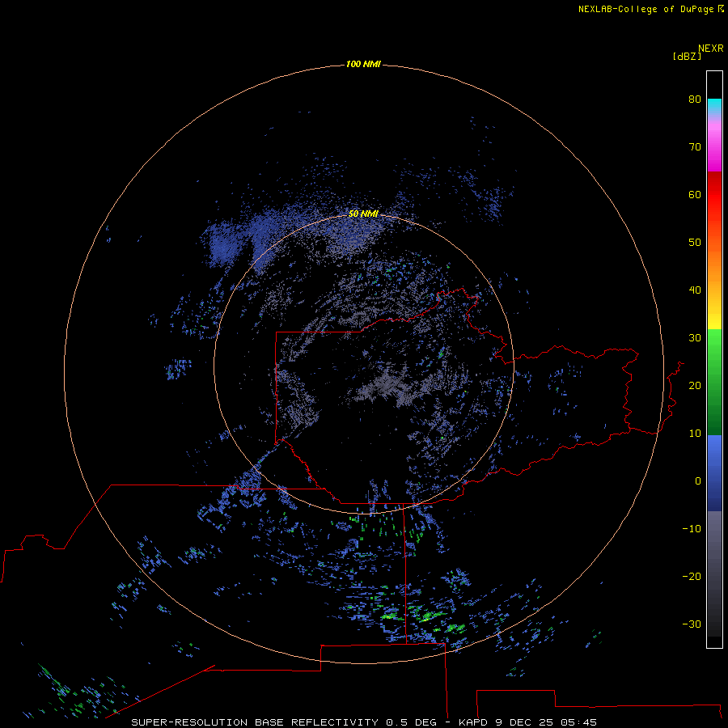Click the 60 value on the dBZ scale
The image size is (728, 728).
[x=695, y=194]
